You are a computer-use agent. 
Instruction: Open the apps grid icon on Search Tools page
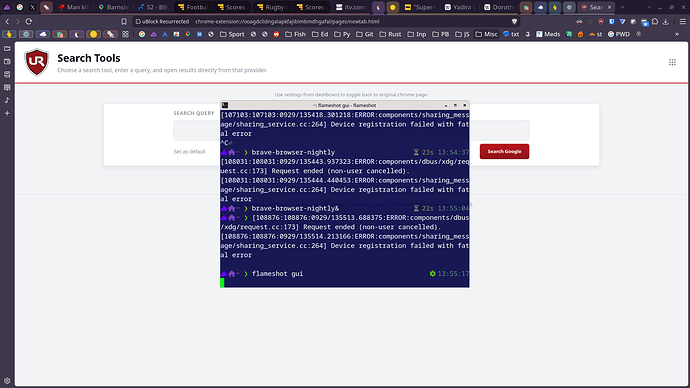click(672, 62)
